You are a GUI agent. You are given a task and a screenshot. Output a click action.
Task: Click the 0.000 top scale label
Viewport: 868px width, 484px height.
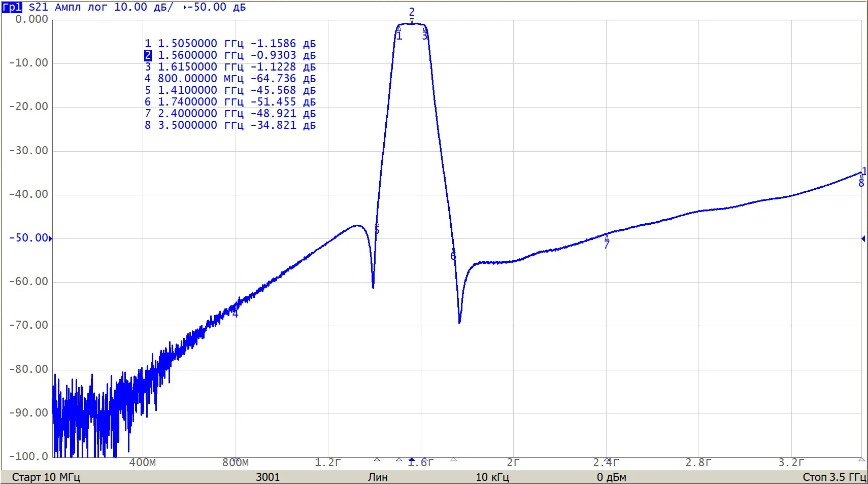[x=31, y=19]
